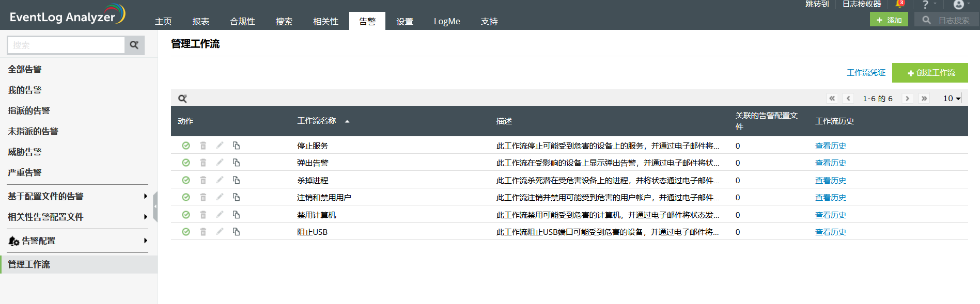Toggle enabled status of 注销和禁用用户 workflow
980x304 pixels.
point(186,197)
